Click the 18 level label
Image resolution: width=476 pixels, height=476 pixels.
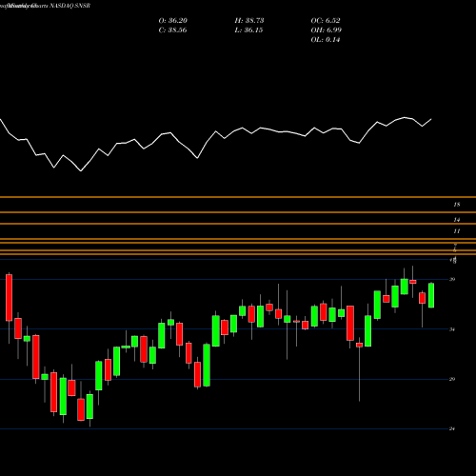point(457,205)
